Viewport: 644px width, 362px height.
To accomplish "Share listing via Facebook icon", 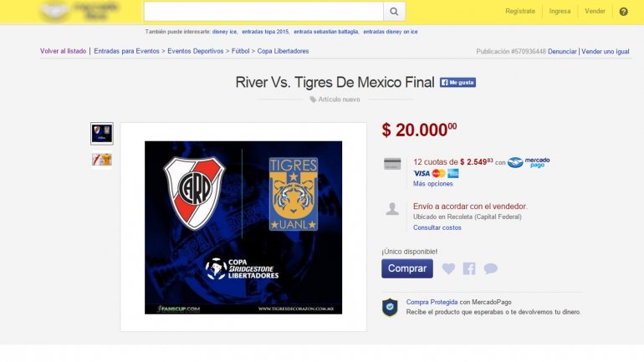I will tap(469, 268).
